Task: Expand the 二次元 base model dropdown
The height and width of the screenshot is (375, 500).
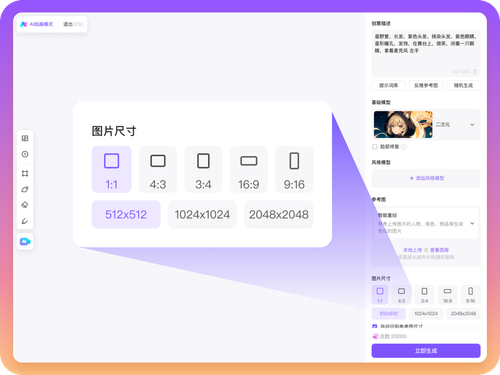Action: coord(472,125)
